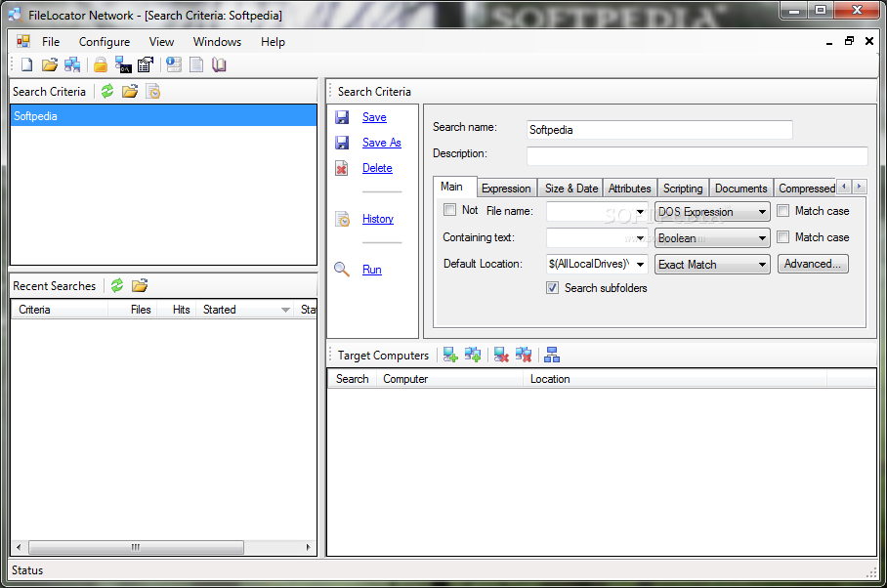This screenshot has height=588, width=887.
Task: Switch to the Documents tab
Action: (740, 189)
